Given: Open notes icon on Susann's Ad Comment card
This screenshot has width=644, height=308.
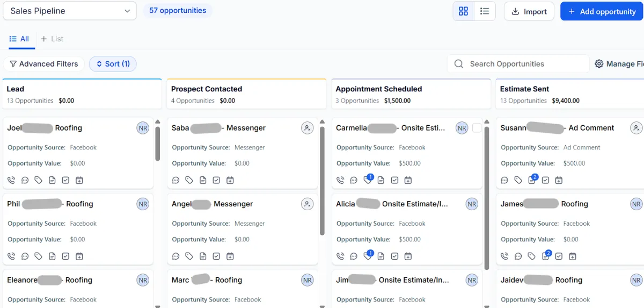Looking at the screenshot, I should pos(532,181).
